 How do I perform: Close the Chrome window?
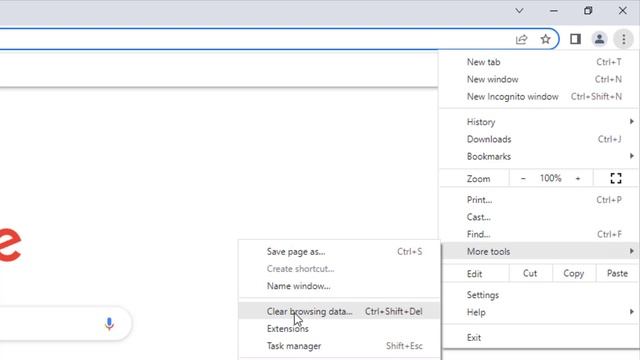pyautogui.click(x=622, y=11)
